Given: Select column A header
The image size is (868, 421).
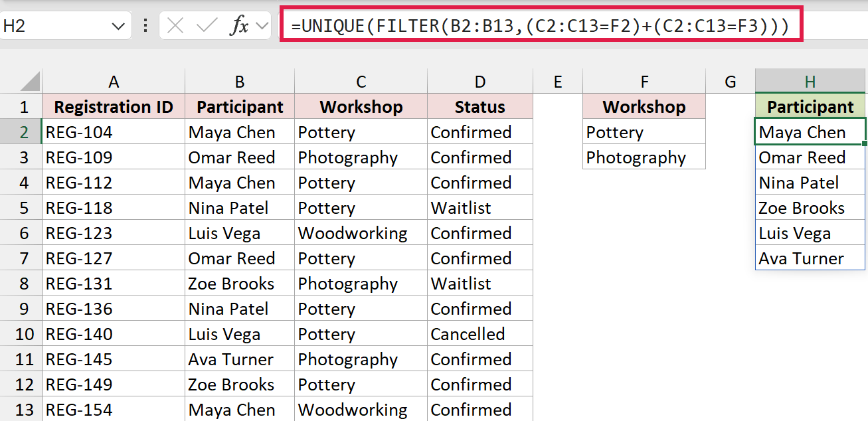Looking at the screenshot, I should (x=114, y=82).
